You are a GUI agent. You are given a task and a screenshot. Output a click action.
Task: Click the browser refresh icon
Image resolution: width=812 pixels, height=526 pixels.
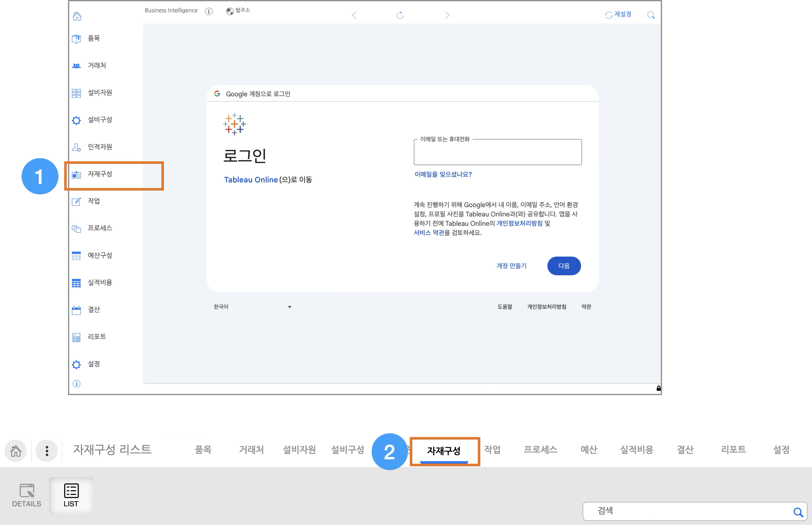(400, 15)
